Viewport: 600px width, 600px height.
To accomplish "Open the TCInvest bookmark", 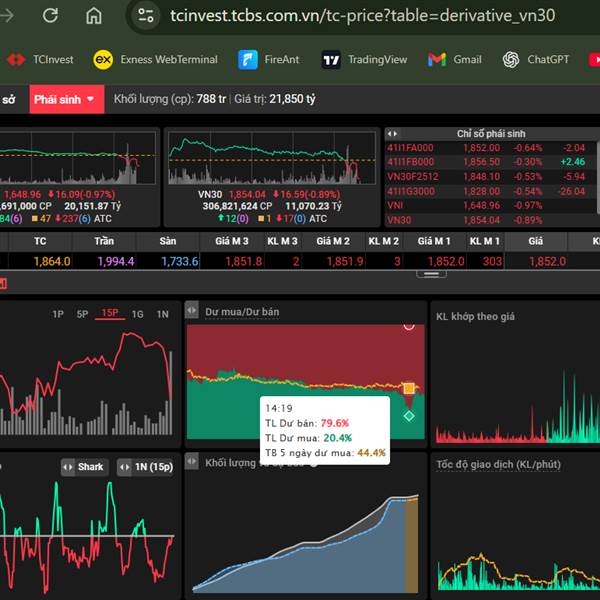I will click(x=40, y=59).
